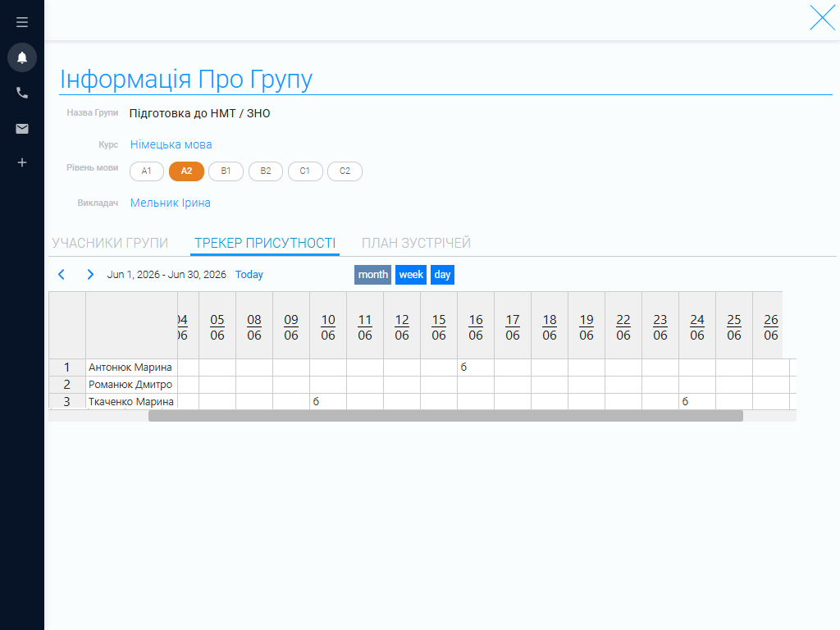This screenshot has width=840, height=630.
Task: Click the horizontal scrollbar of attendance table
Action: point(445,416)
